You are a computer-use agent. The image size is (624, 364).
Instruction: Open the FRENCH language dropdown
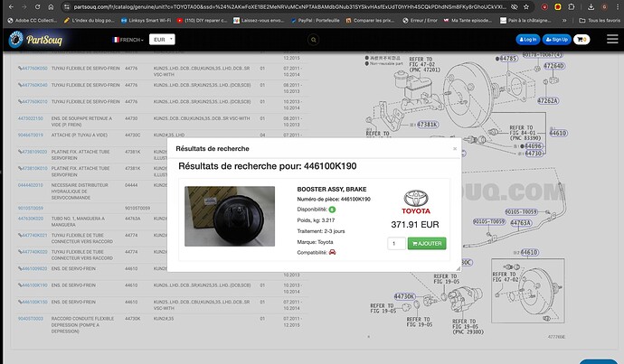128,40
